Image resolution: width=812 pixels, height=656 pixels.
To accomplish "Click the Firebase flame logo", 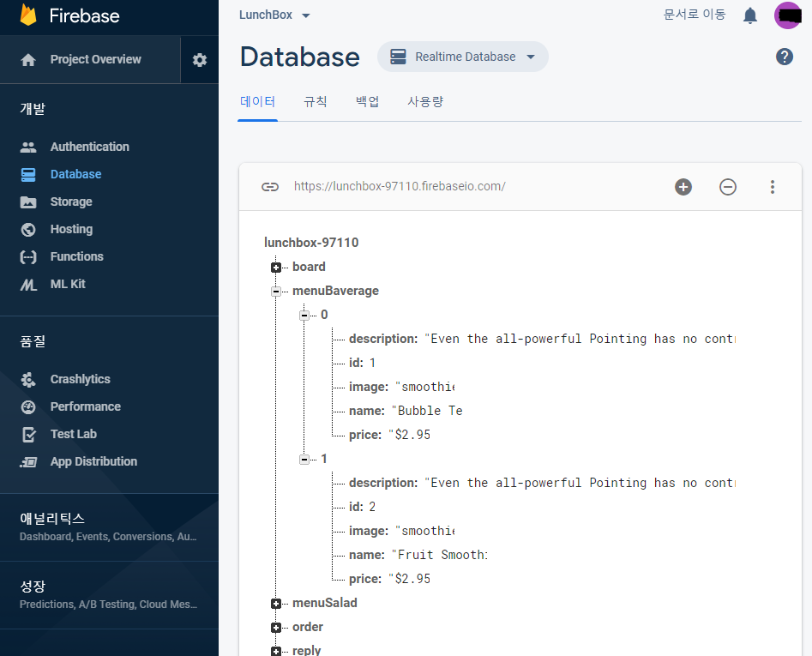I will click(x=28, y=15).
